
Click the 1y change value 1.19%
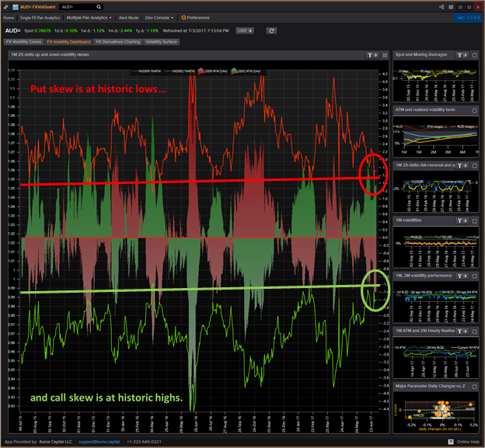[152, 30]
